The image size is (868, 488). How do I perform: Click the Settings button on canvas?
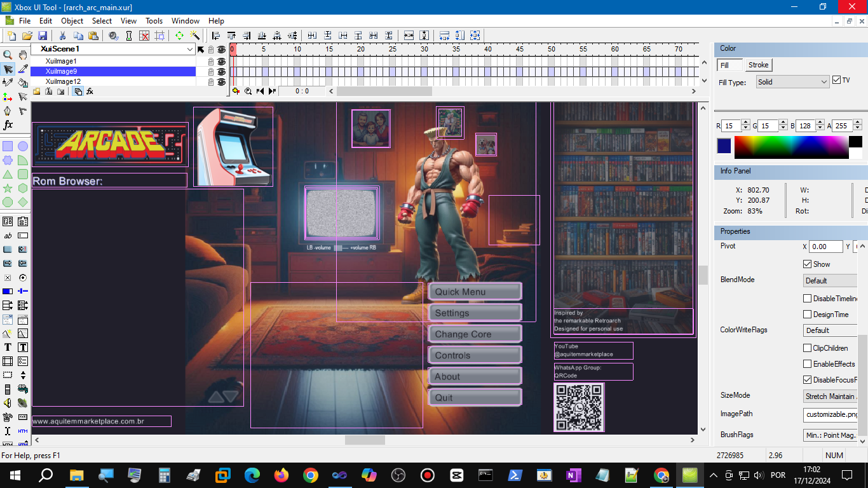click(475, 313)
